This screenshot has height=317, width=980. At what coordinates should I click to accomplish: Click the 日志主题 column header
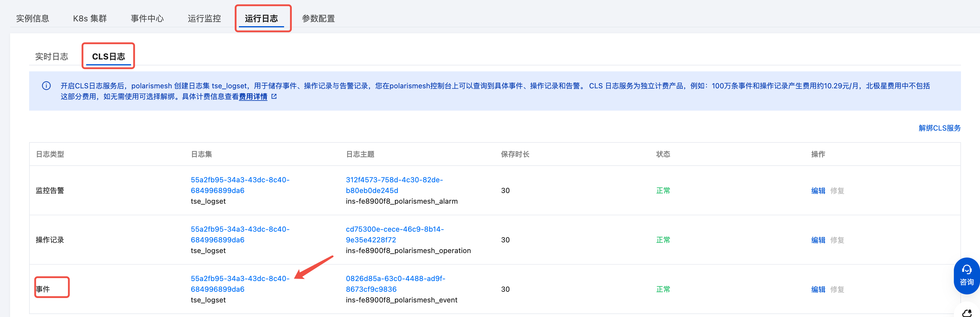(360, 154)
